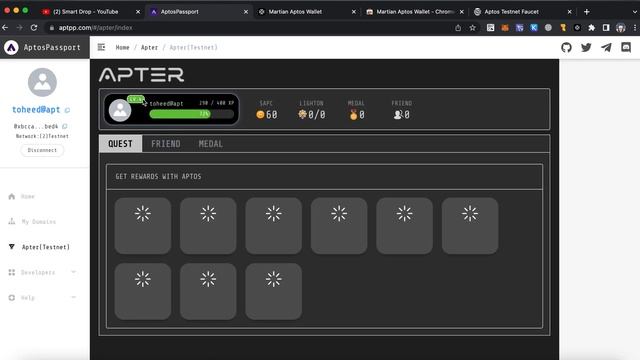
Task: Click the green level badge
Action: point(135,99)
